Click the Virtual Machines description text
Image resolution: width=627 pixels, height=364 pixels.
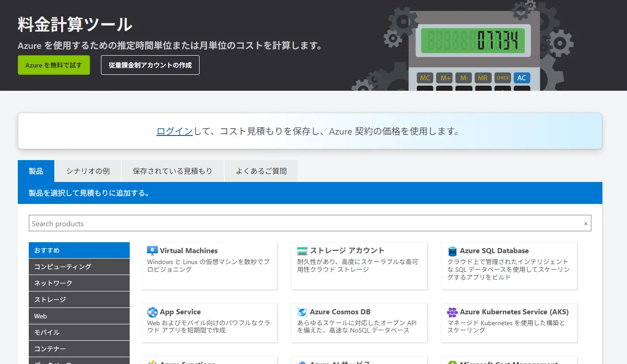pyautogui.click(x=208, y=266)
